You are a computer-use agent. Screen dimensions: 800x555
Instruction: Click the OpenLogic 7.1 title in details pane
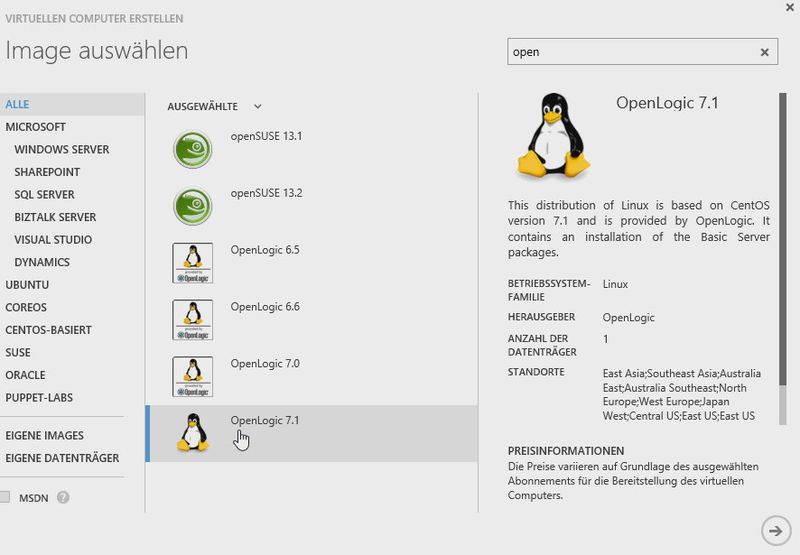[667, 103]
